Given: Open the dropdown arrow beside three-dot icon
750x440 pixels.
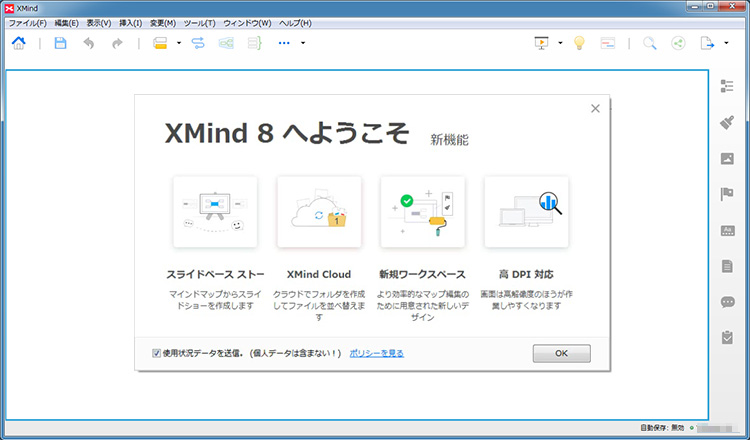Looking at the screenshot, I should [303, 43].
